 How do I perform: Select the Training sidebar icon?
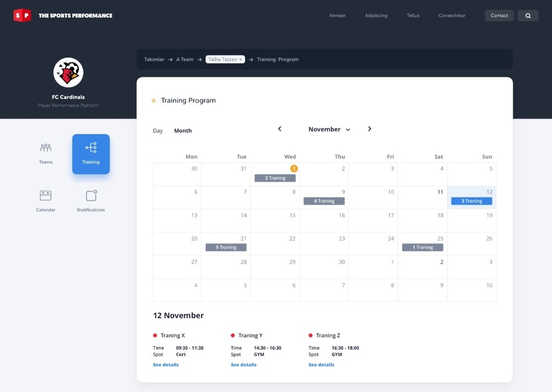pyautogui.click(x=91, y=147)
